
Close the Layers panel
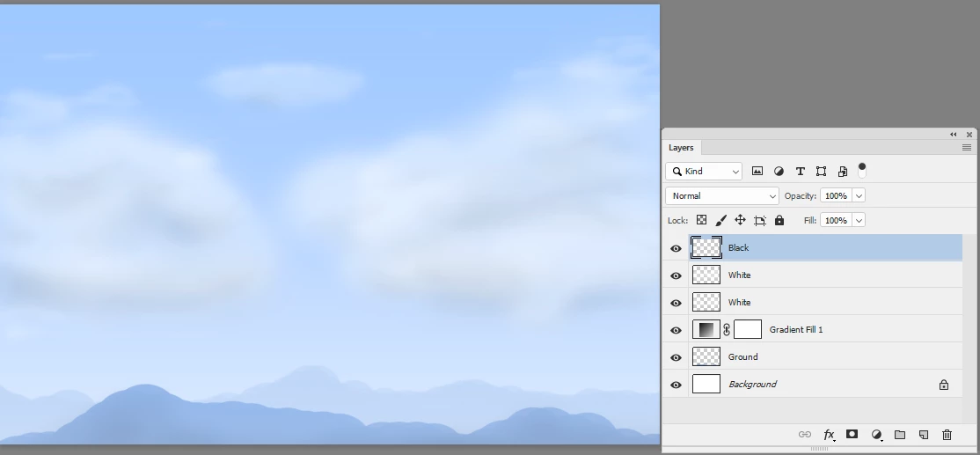(969, 135)
